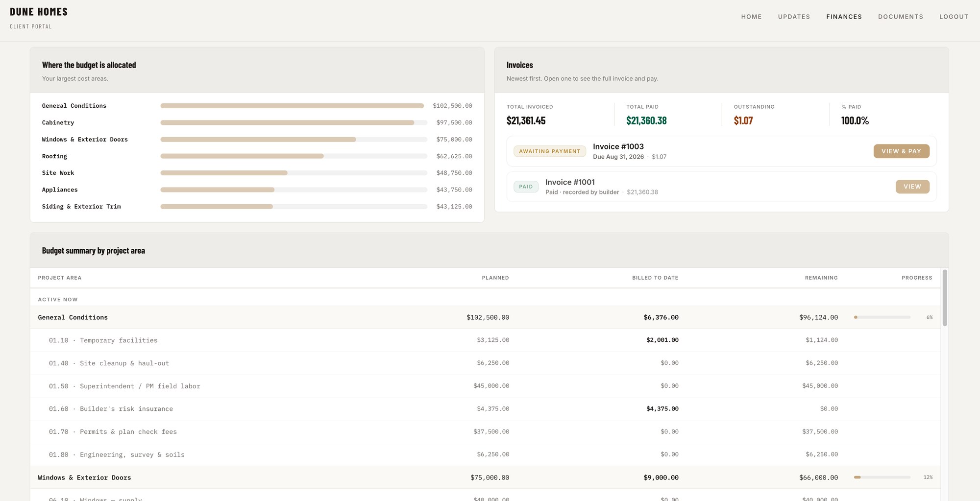Click the Where the budget is allocated heading
Image resolution: width=980 pixels, height=501 pixels.
[x=89, y=65]
